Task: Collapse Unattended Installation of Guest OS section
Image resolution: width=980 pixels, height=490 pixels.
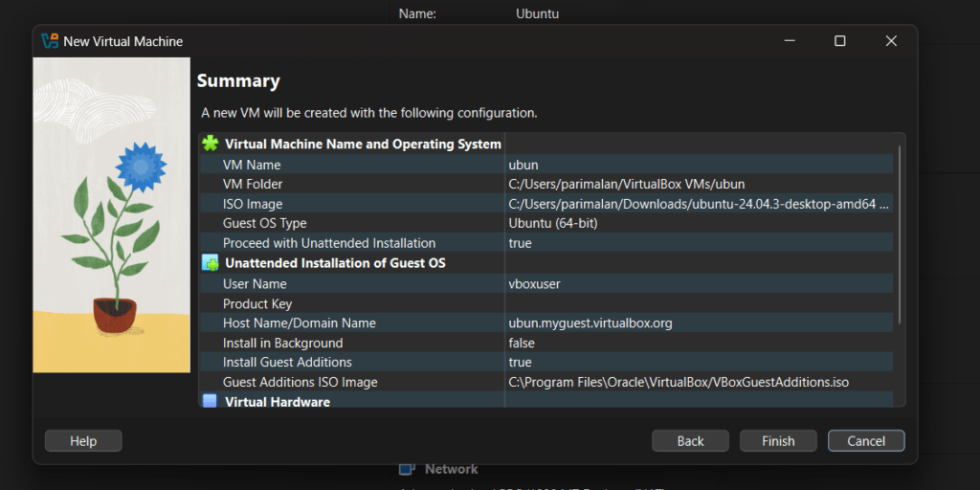Action: tap(335, 263)
